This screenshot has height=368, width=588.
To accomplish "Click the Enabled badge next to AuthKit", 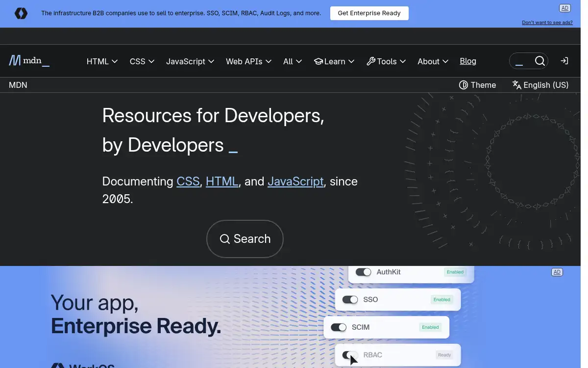I will point(455,272).
